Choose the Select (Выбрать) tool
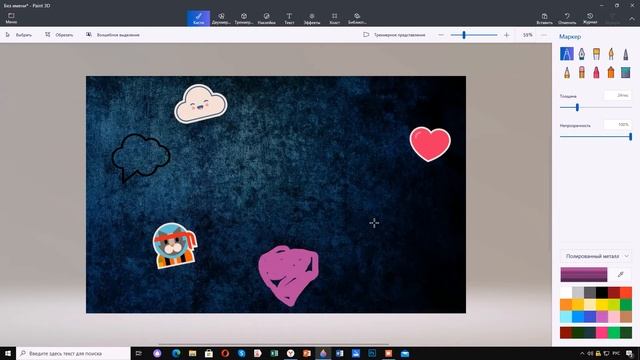Viewport: 640px width, 360px height. pos(18,35)
